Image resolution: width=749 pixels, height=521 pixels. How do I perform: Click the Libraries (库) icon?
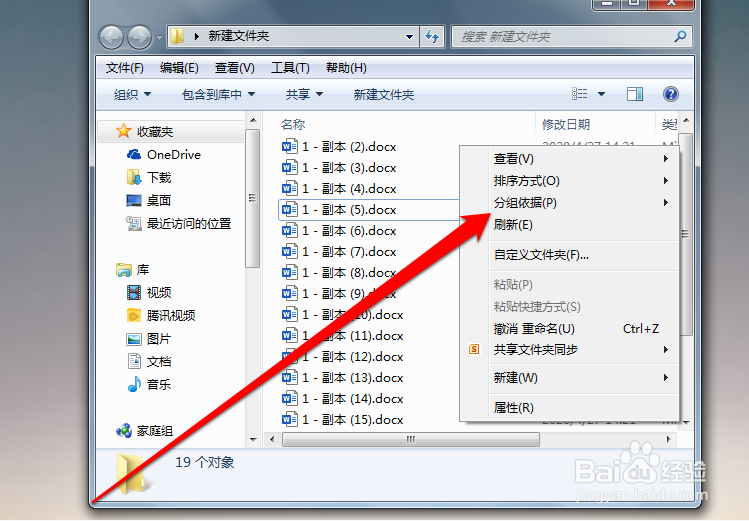[x=124, y=270]
